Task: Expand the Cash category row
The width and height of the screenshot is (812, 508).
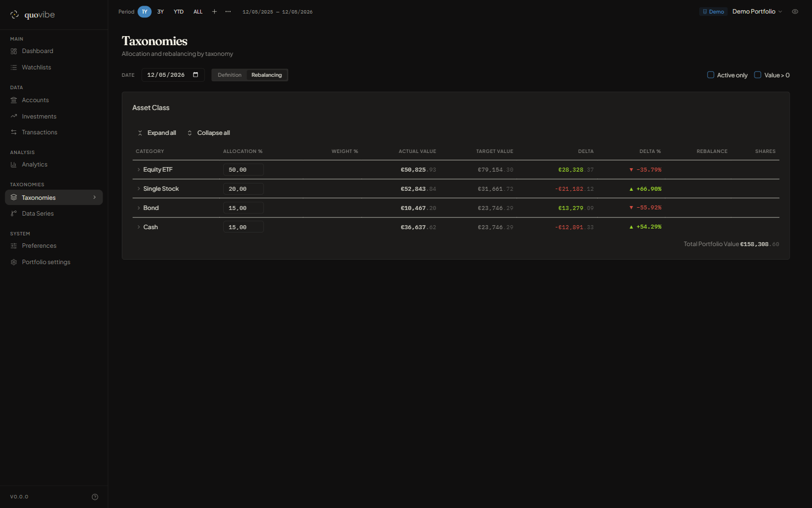Action: pos(139,227)
